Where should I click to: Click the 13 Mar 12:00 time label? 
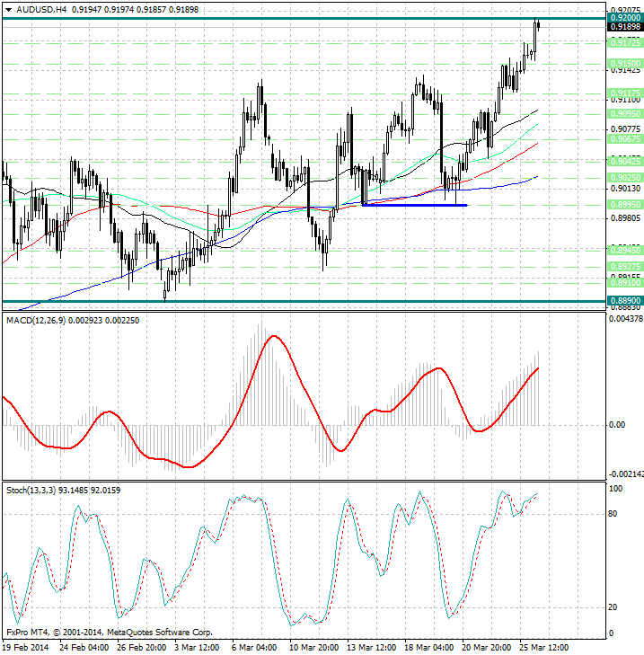tap(371, 648)
